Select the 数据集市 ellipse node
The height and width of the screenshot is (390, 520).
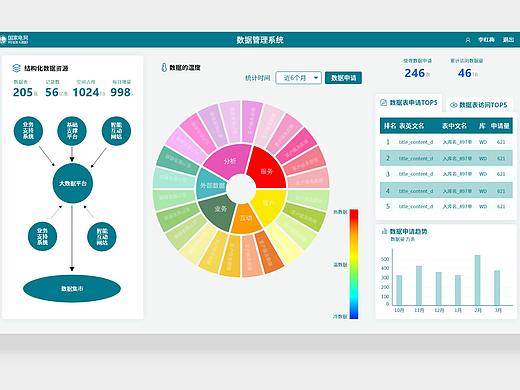coord(72,289)
